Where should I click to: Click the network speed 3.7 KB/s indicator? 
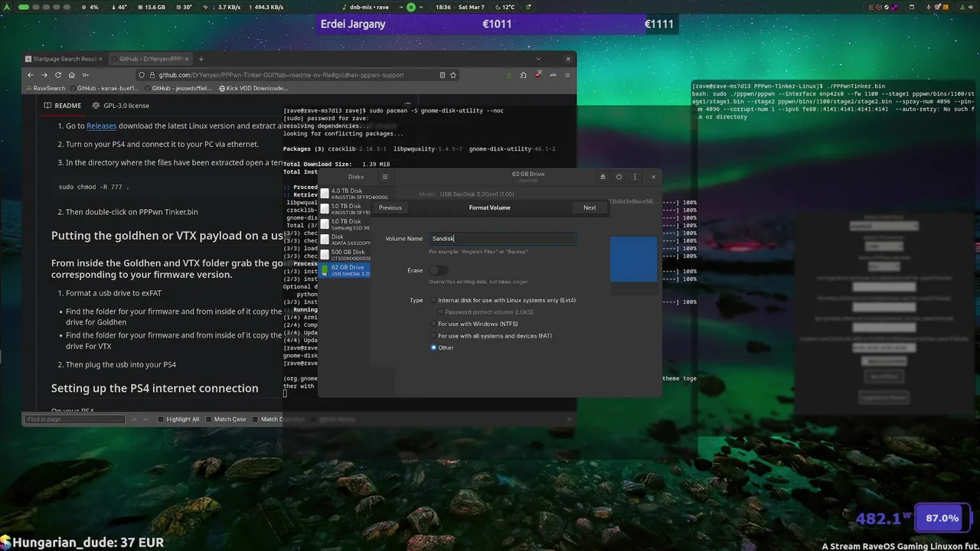pyautogui.click(x=225, y=7)
